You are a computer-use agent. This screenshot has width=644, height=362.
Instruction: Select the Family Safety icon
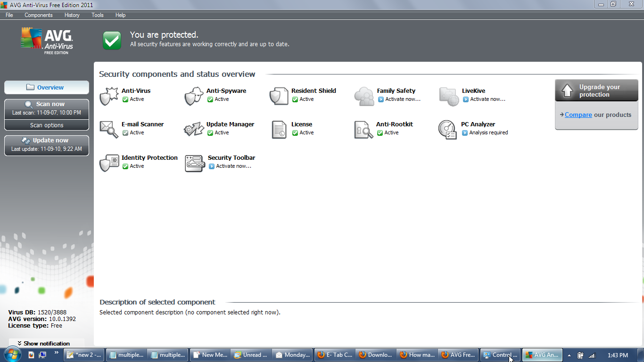364,96
